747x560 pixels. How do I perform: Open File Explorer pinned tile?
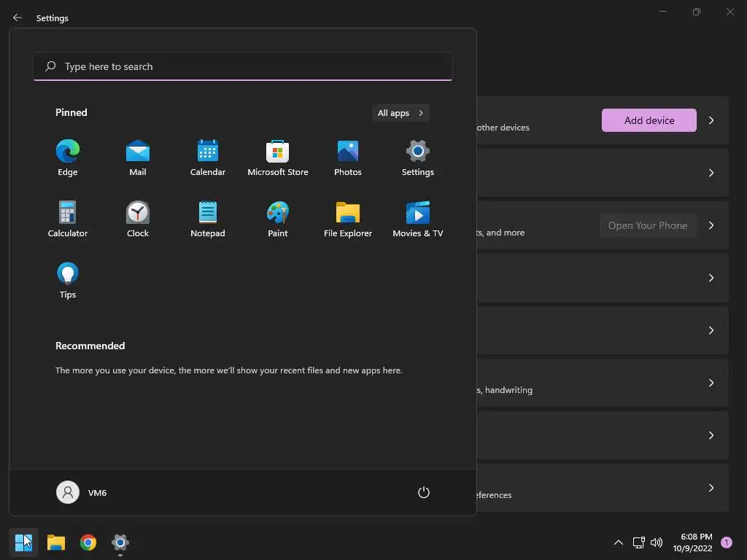pos(348,219)
